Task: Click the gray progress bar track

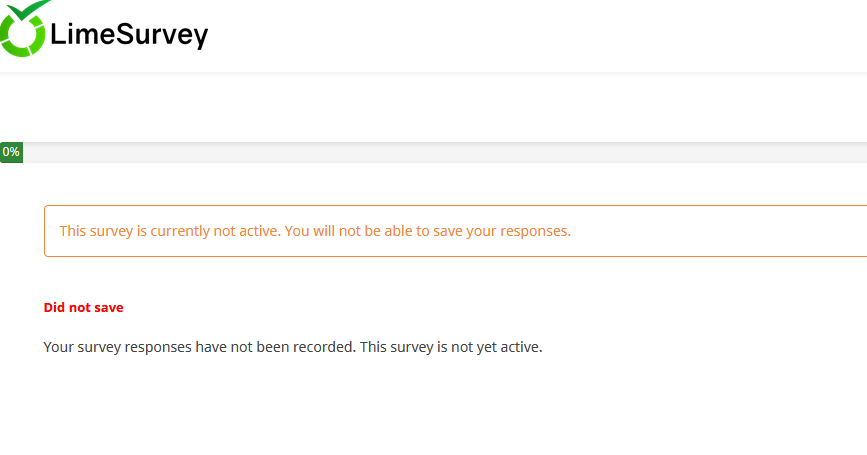Action: [x=440, y=152]
